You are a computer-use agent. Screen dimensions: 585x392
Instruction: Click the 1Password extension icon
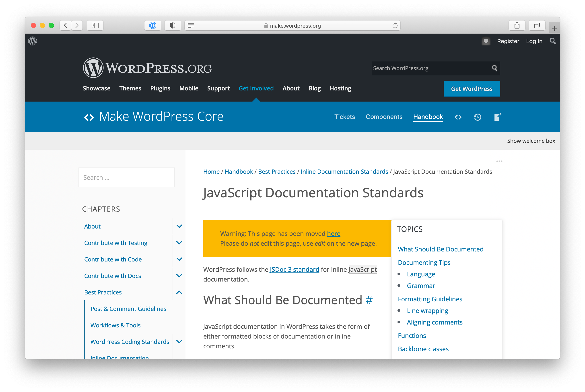pyautogui.click(x=153, y=25)
